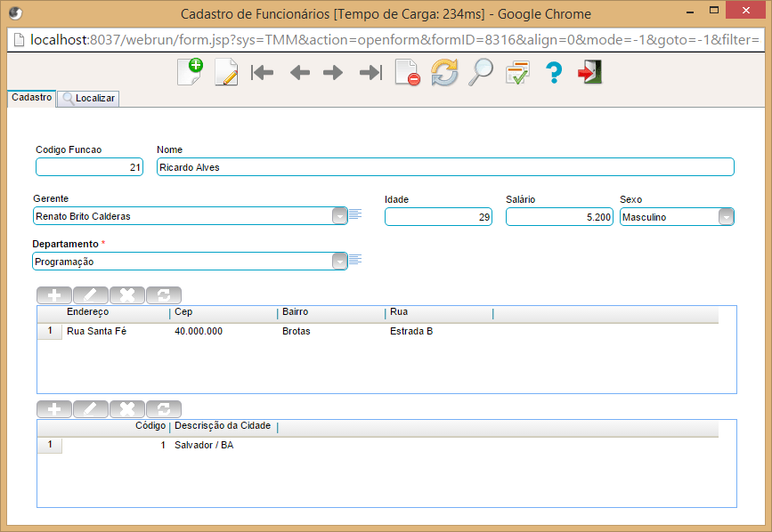Click the exit door icon in toolbar

pos(589,73)
